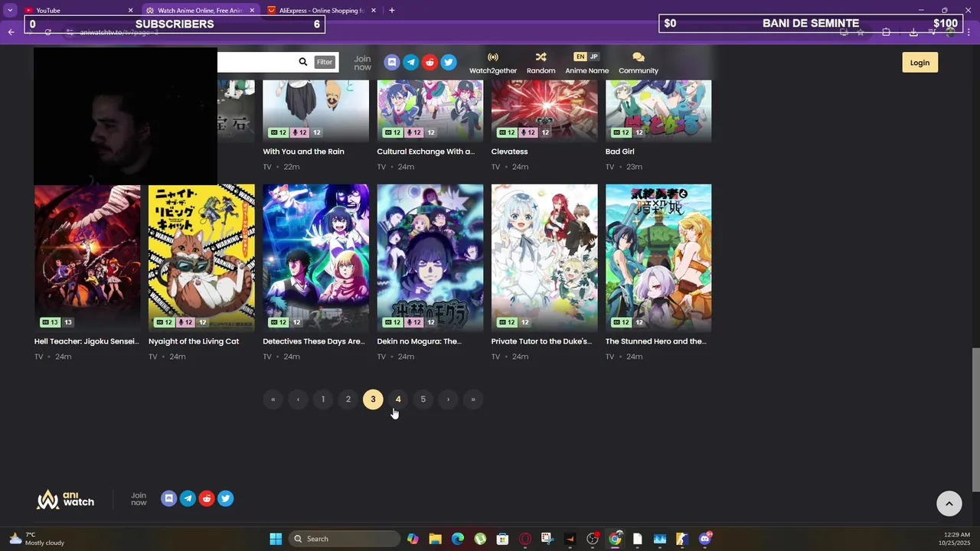
Task: Click the taskbar Search box
Action: click(345, 539)
